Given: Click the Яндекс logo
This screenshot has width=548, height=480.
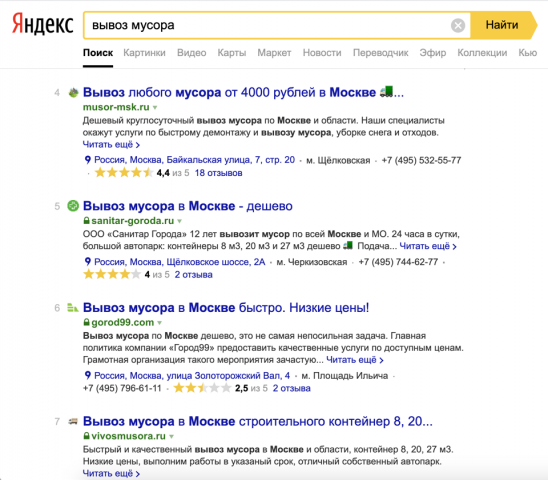Looking at the screenshot, I should click(x=43, y=24).
